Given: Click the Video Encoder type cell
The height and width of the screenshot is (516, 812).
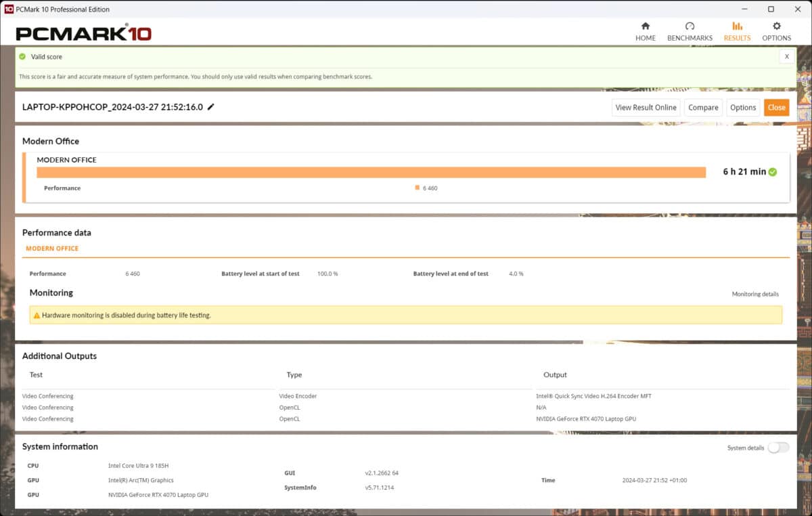Looking at the screenshot, I should pyautogui.click(x=298, y=396).
